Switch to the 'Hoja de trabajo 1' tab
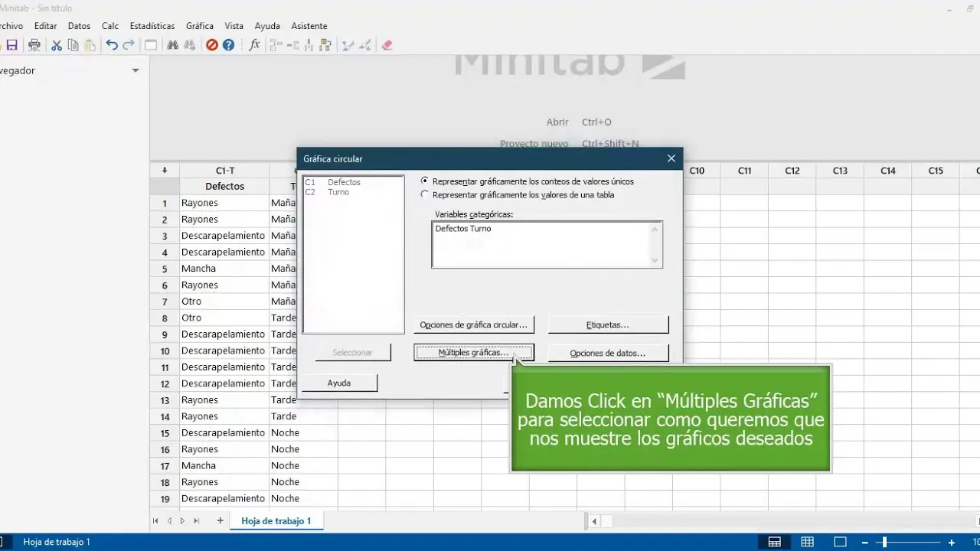The height and width of the screenshot is (551, 980). [x=276, y=520]
